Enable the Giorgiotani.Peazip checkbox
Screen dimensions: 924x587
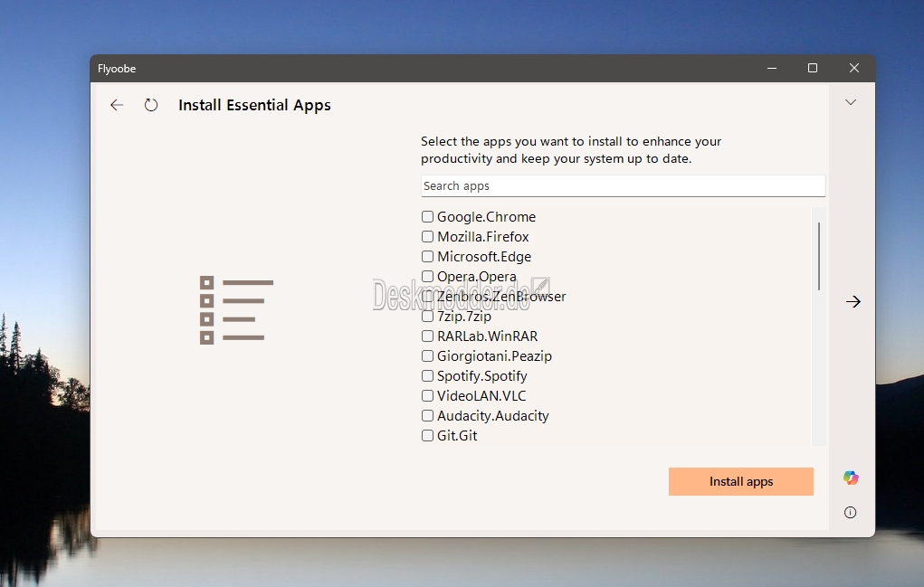point(427,356)
